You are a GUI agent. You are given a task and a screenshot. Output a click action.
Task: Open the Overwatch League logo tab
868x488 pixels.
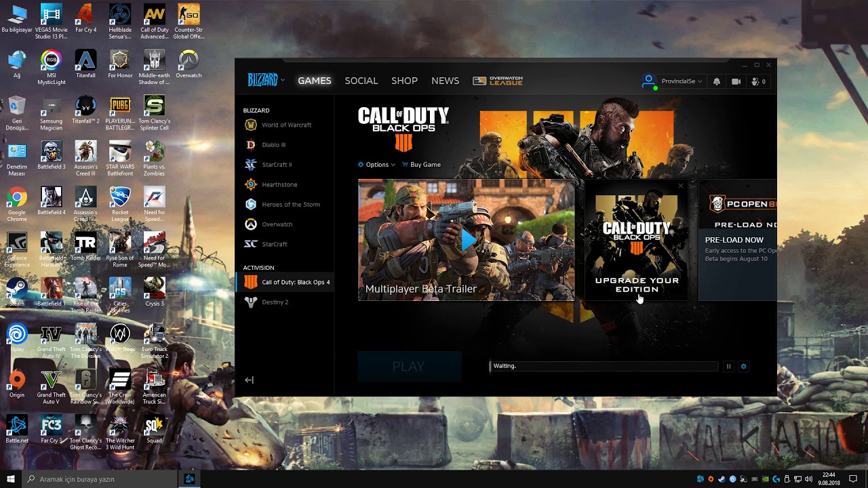[498, 81]
